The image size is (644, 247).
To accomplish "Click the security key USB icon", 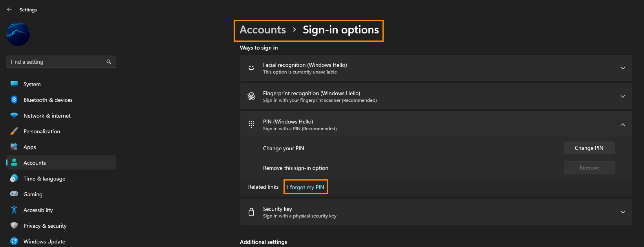I will [251, 212].
